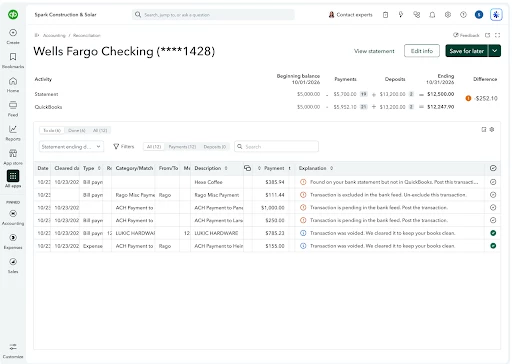Open Reports in the sidebar
Image resolution: width=512 pixels, height=364 pixels.
13,133
